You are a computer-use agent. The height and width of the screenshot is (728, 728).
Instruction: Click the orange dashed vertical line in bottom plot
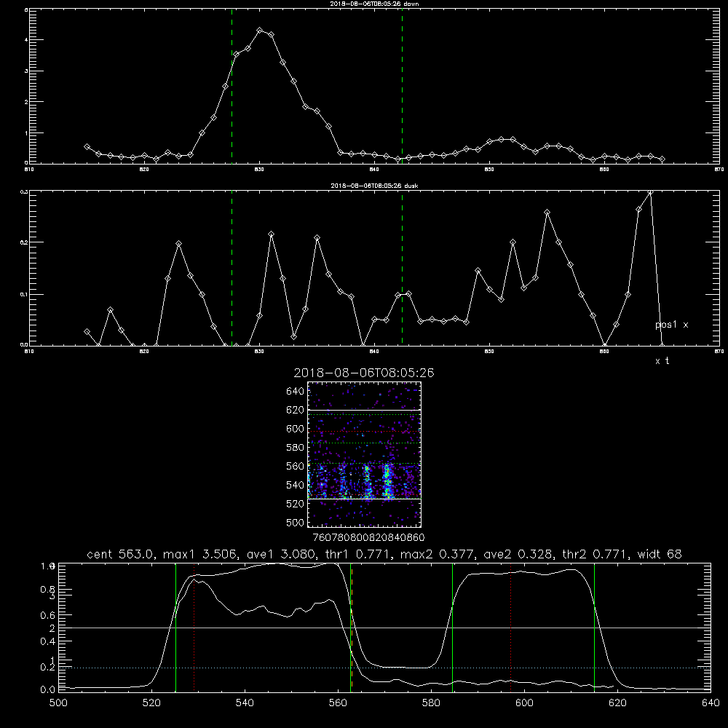coord(352,628)
